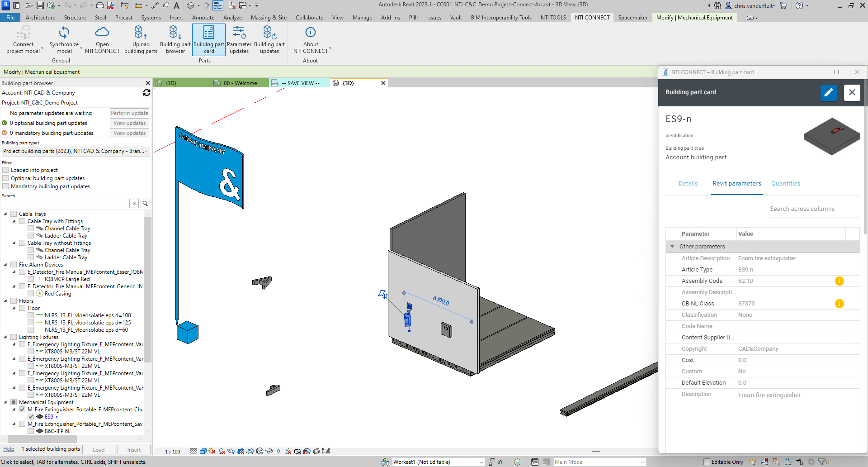Click refresh icon in Building part browser
Screen dimensions: 868x467
point(146,92)
